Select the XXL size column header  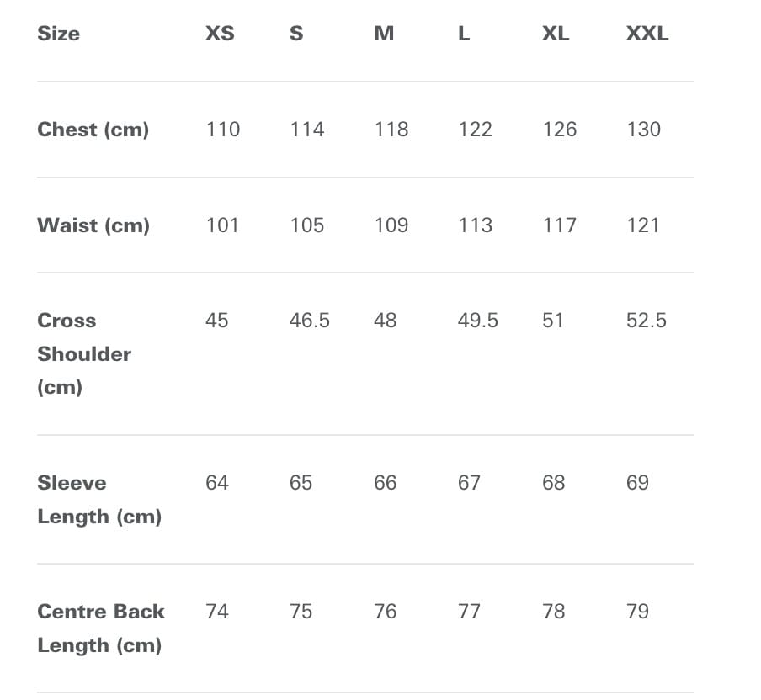coord(647,34)
